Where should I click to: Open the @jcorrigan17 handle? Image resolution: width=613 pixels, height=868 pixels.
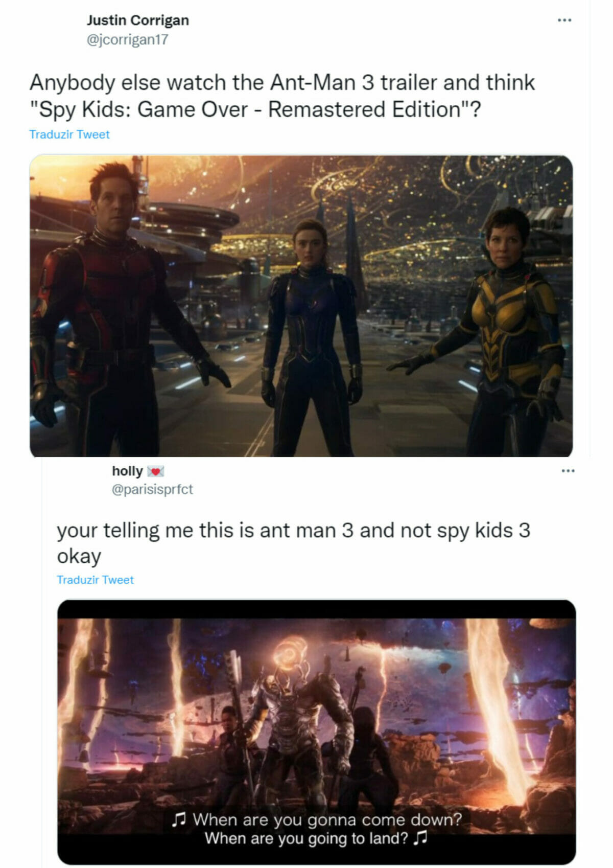pos(127,39)
